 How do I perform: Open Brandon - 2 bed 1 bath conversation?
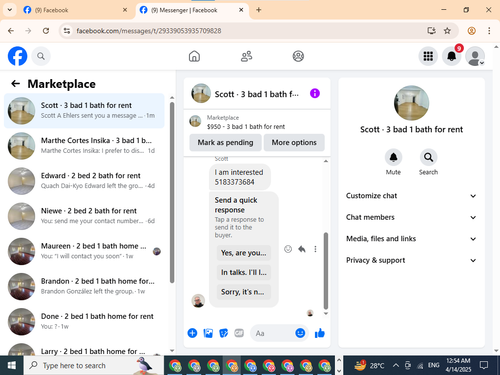84,286
